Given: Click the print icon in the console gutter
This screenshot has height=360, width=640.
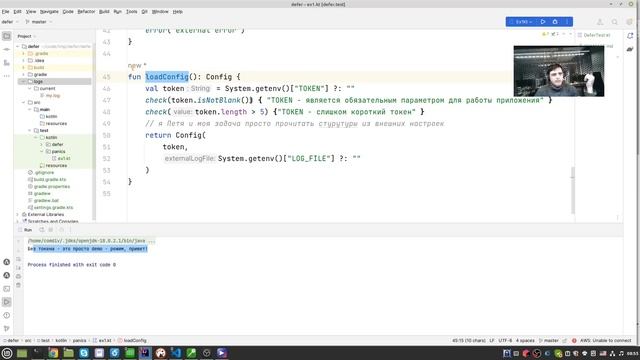Looking at the screenshot, I should (x=18, y=276).
